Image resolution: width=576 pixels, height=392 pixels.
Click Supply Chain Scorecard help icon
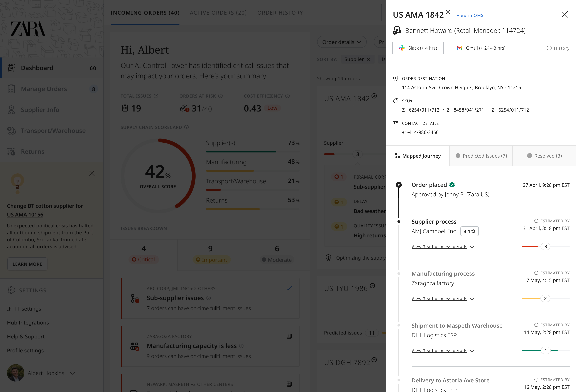click(x=186, y=127)
